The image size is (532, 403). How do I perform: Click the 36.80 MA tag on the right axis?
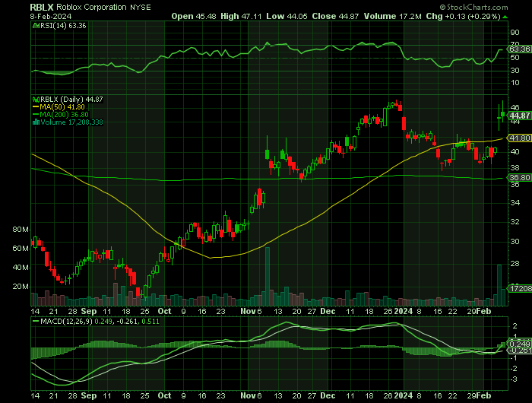pos(520,178)
